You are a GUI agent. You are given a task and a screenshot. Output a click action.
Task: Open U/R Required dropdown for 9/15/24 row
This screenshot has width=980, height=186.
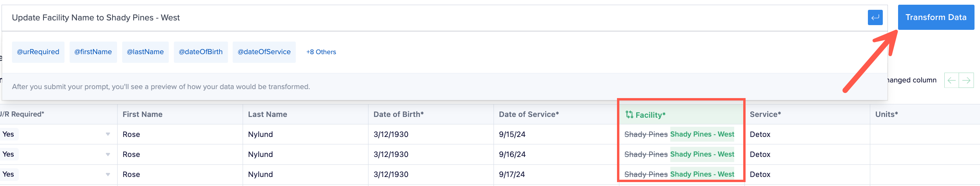coord(108,134)
